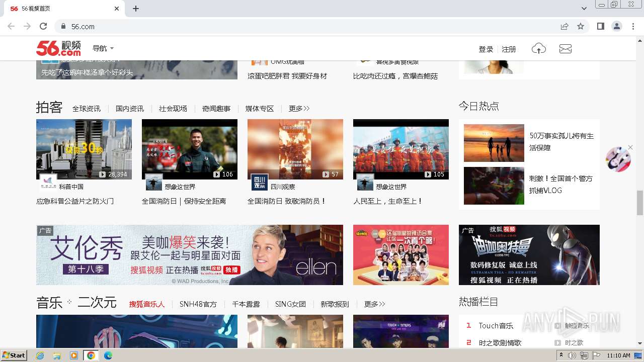Launch Internet Explorer from taskbar
644x362 pixels.
click(40, 355)
